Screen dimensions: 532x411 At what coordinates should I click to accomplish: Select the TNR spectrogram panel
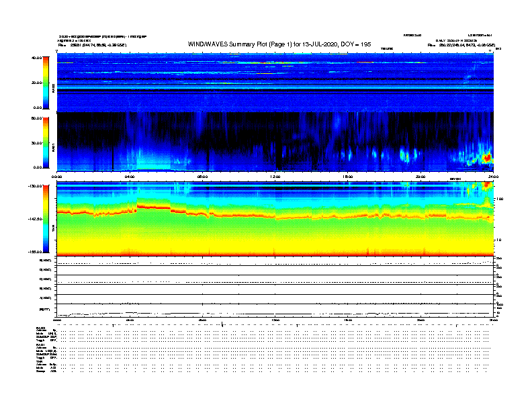pos(275,218)
